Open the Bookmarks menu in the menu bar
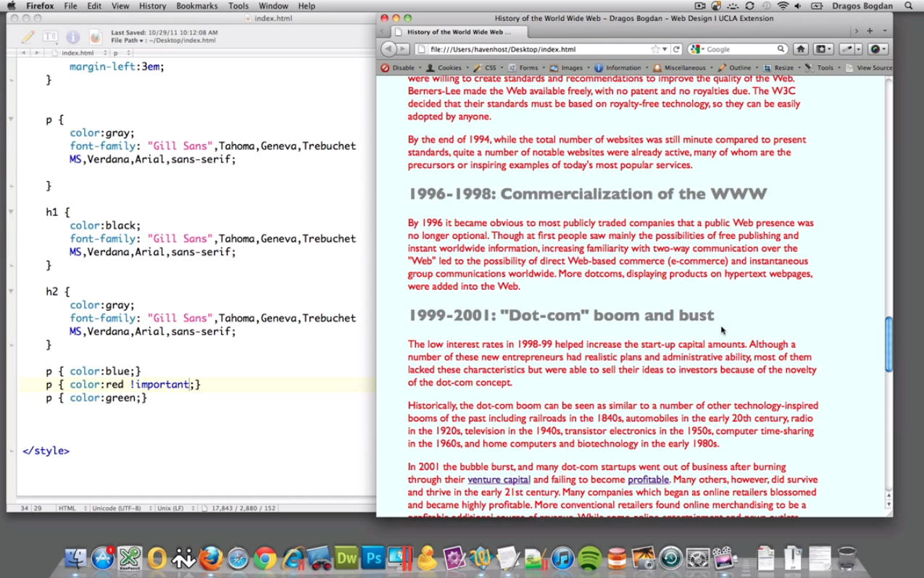 pyautogui.click(x=196, y=6)
